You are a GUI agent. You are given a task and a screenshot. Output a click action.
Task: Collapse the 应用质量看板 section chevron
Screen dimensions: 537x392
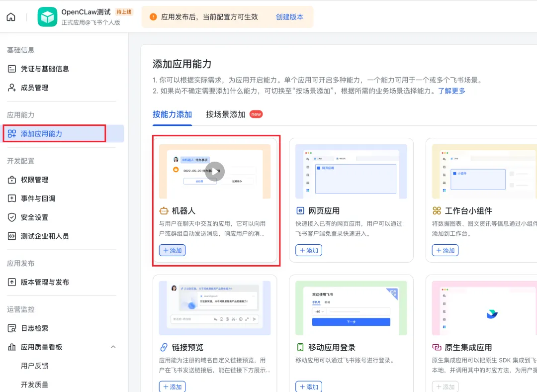click(x=113, y=347)
